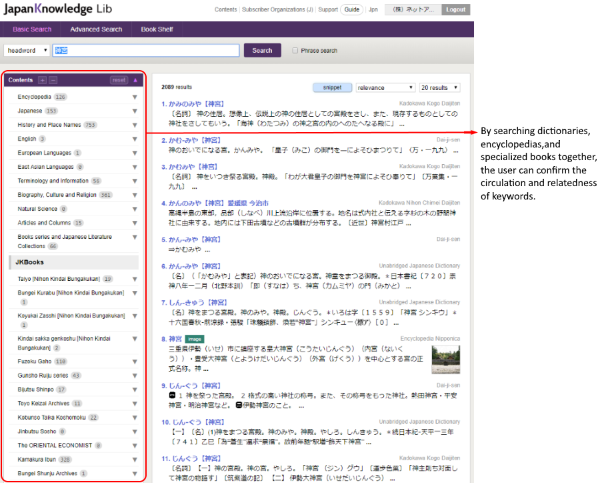This screenshot has width=600, height=483.
Task: Open the headword search-type dropdown
Action: pyautogui.click(x=25, y=50)
